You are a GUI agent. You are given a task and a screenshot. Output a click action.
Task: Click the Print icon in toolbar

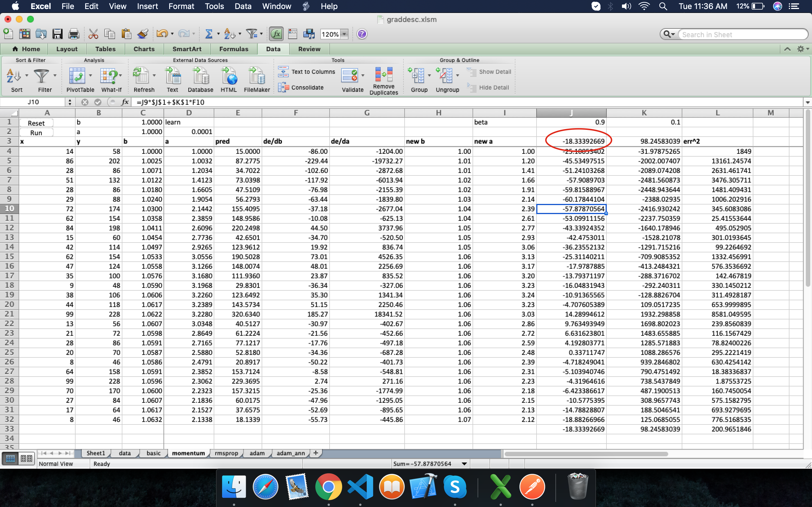tap(74, 34)
